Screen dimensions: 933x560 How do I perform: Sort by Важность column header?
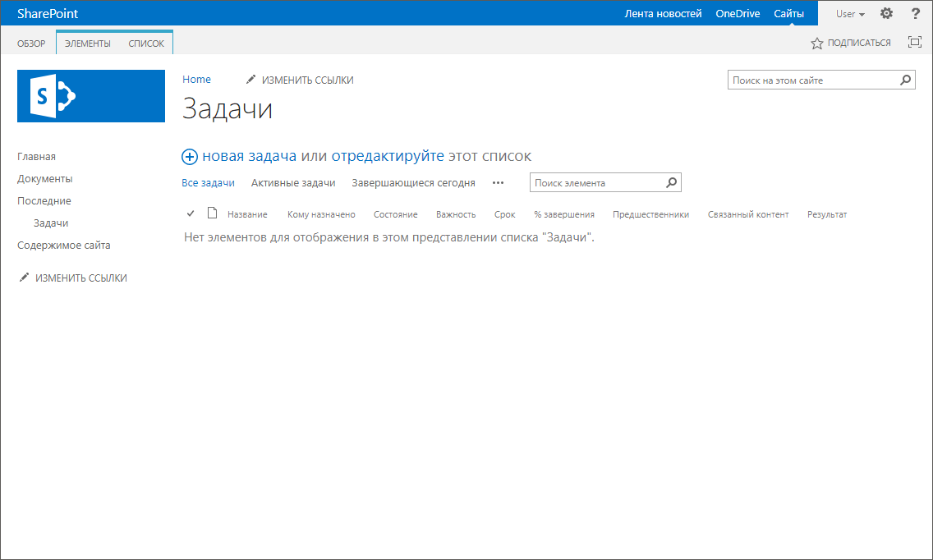coord(456,214)
